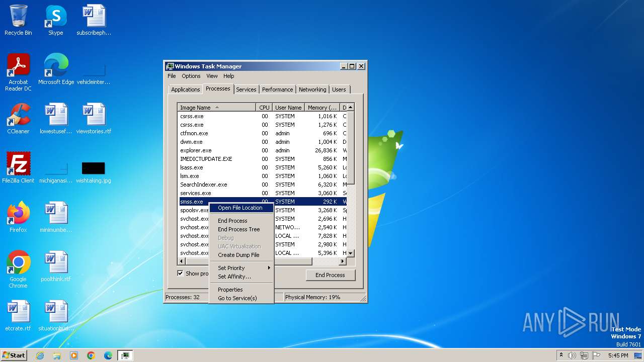644x362 pixels.
Task: Open Internet Explorer in taskbar
Action: coord(40,355)
